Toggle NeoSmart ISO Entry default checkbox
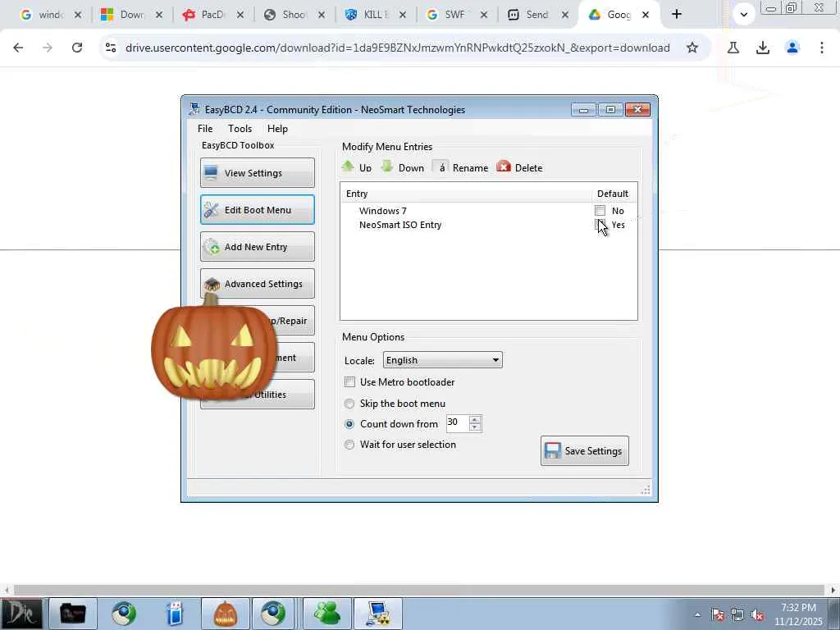The image size is (840, 630). click(600, 225)
